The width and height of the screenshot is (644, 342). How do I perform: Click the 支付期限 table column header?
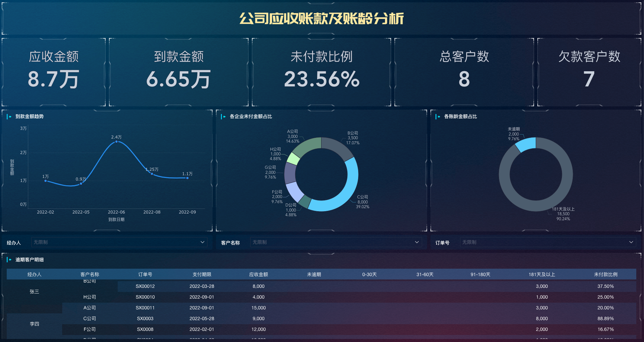pyautogui.click(x=202, y=274)
